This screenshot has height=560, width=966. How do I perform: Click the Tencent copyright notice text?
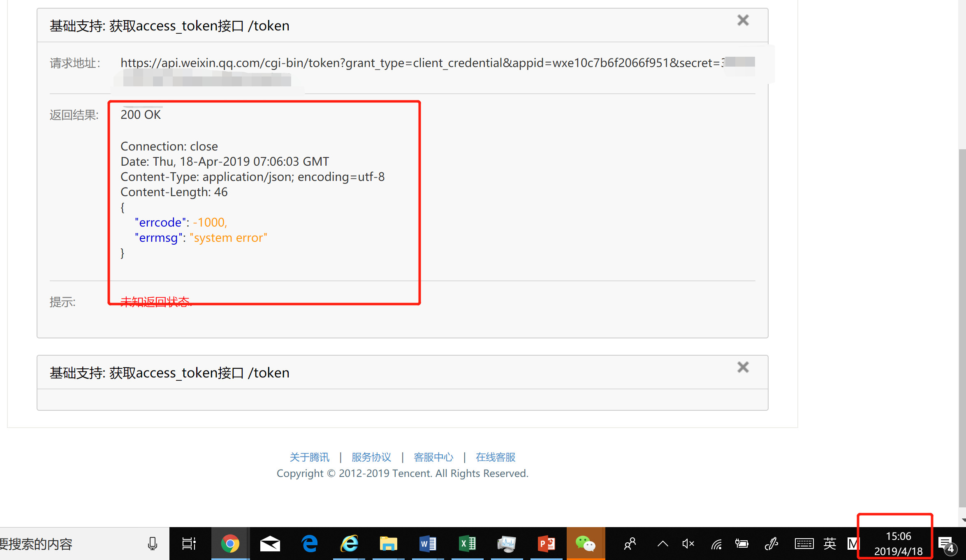(402, 473)
